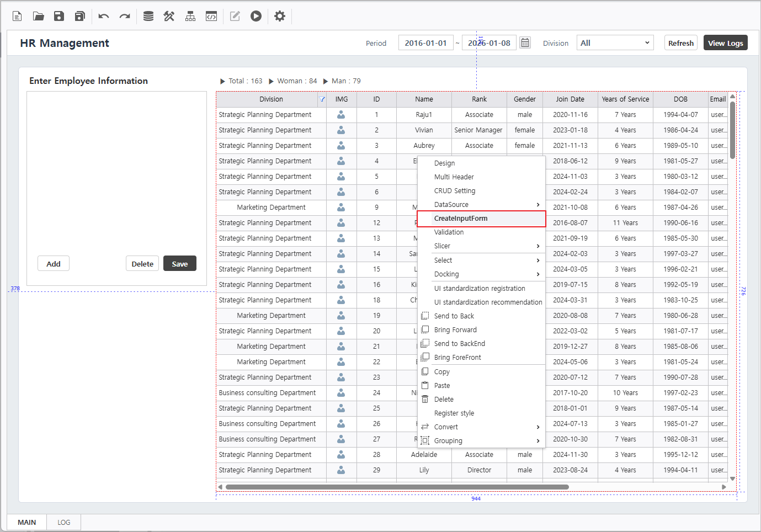Open the Division dropdown set to All
The image size is (761, 532).
615,43
